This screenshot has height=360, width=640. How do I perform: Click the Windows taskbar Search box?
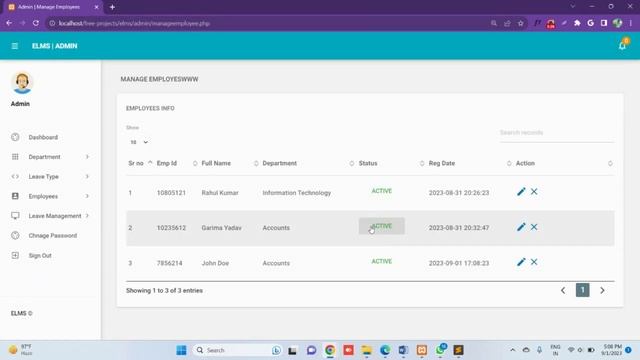237,350
